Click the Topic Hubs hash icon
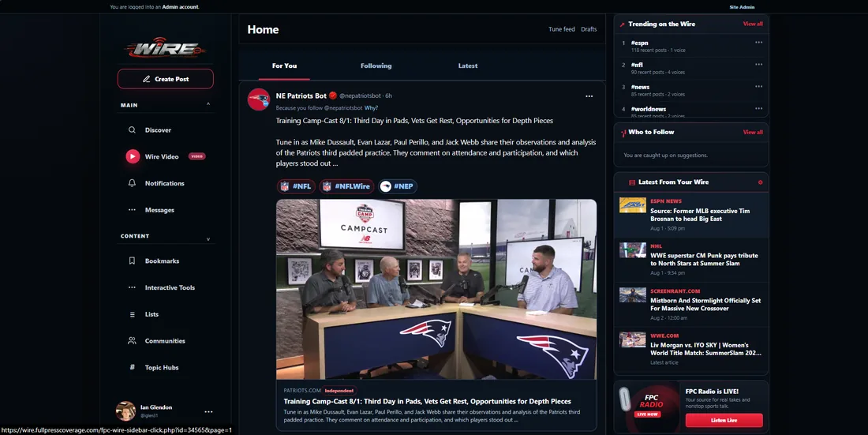 coord(132,367)
